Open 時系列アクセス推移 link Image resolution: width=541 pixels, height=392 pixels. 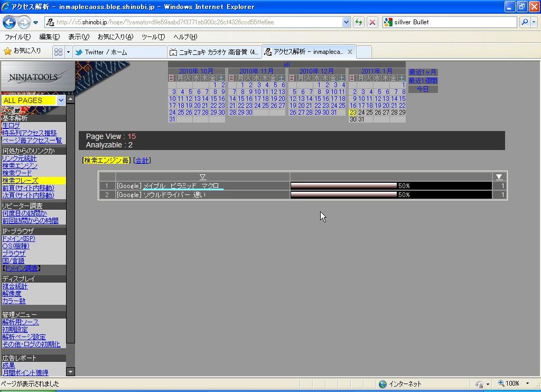click(x=30, y=133)
